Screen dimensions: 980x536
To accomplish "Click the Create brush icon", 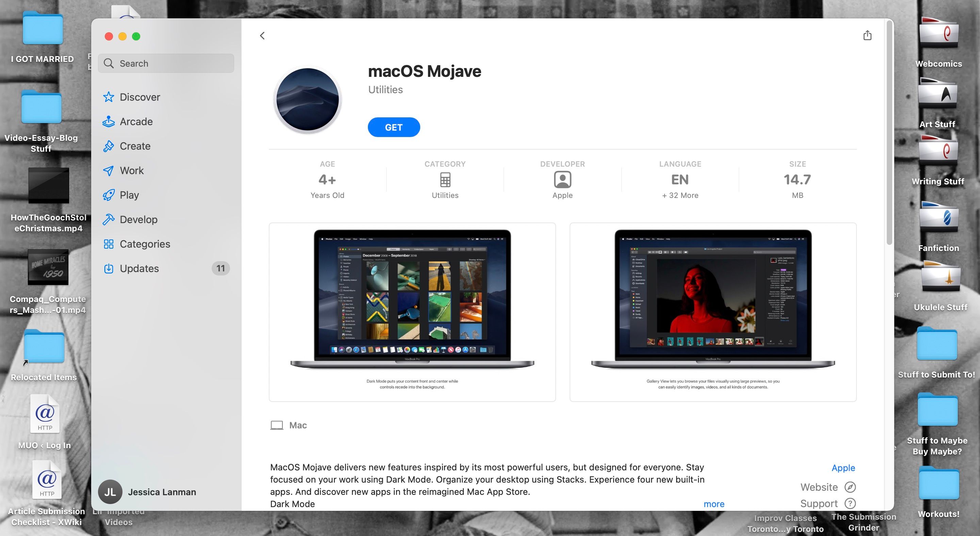I will [x=109, y=146].
